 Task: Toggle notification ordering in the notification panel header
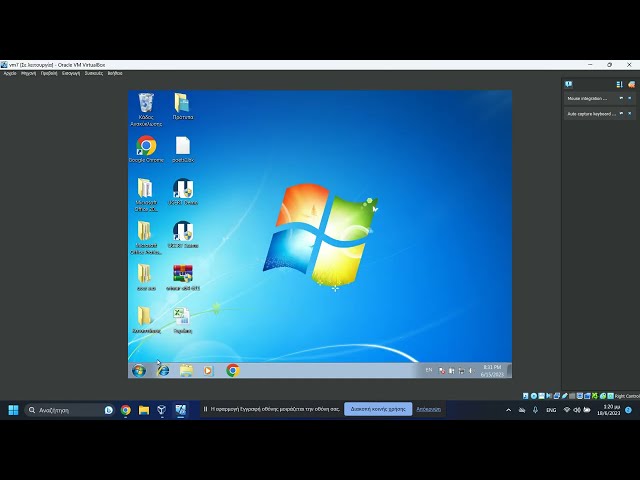(x=620, y=84)
